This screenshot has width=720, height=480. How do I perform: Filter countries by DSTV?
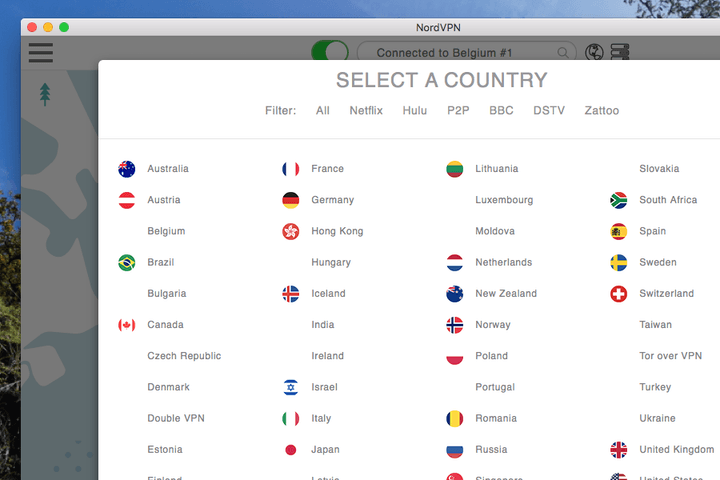coord(549,111)
